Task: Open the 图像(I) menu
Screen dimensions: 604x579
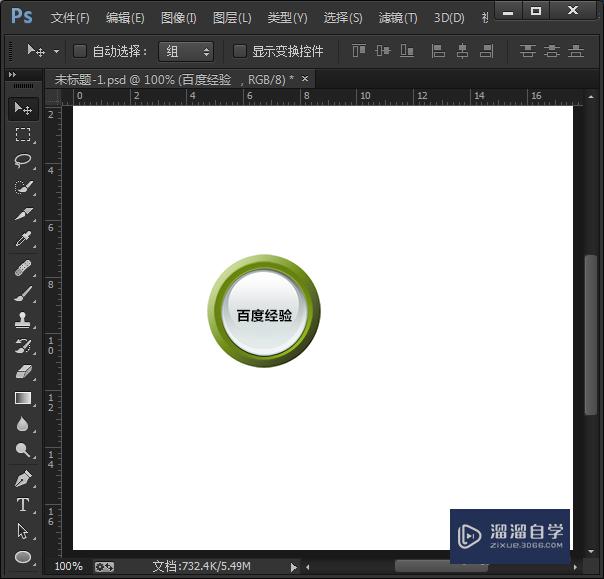Action: pos(178,18)
